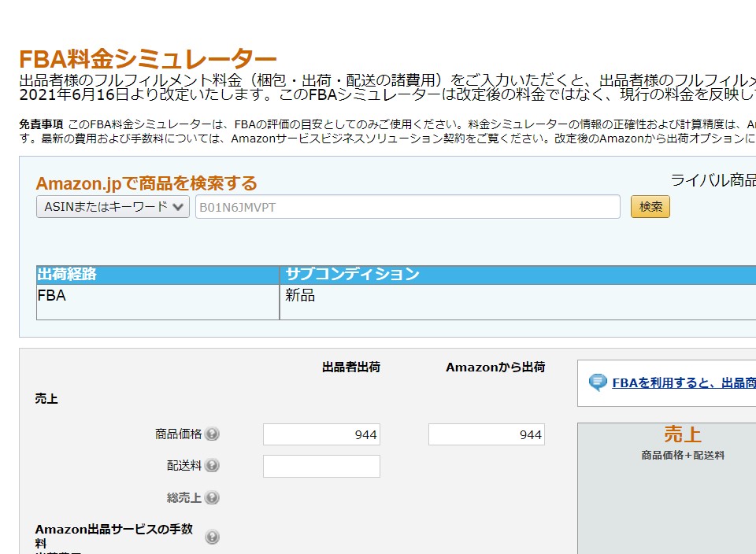Image resolution: width=756 pixels, height=554 pixels.
Task: Click the サブコンディション column header
Action: tap(518, 275)
